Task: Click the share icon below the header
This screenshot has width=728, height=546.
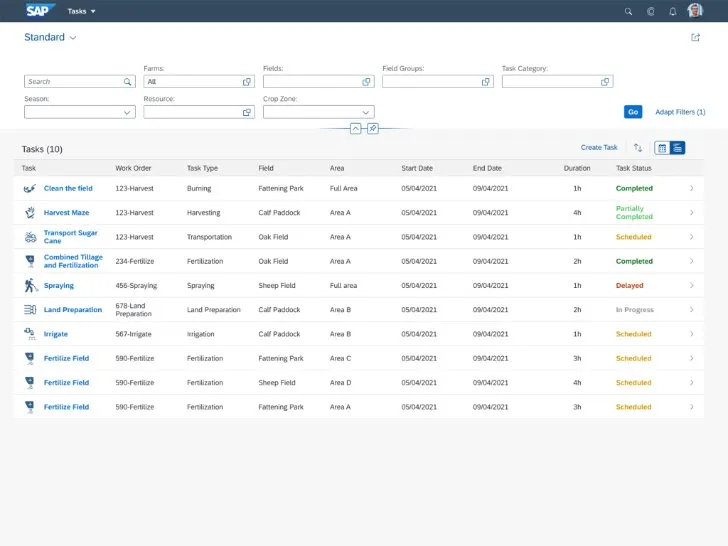Action: click(x=696, y=37)
